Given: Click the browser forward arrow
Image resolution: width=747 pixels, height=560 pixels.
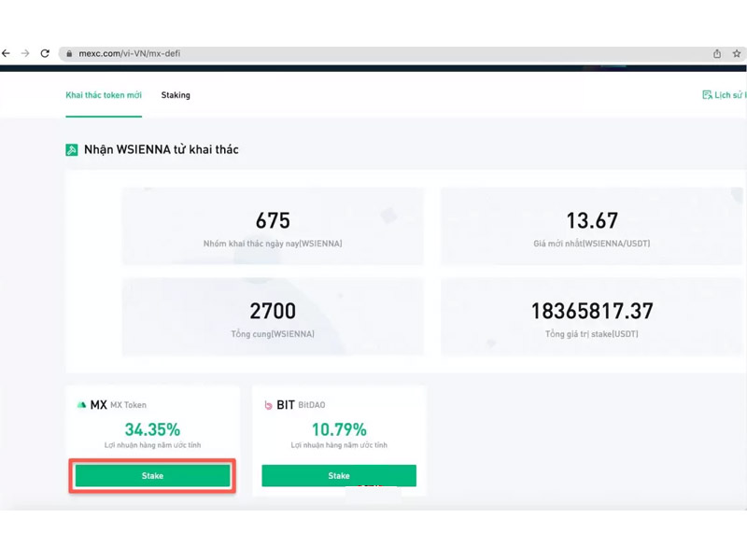Looking at the screenshot, I should 25,53.
